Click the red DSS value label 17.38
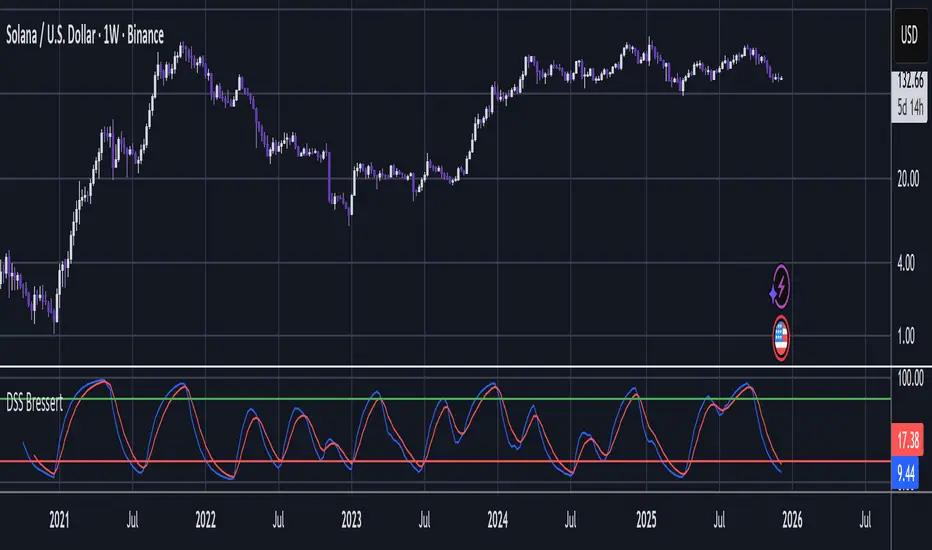 coord(908,440)
